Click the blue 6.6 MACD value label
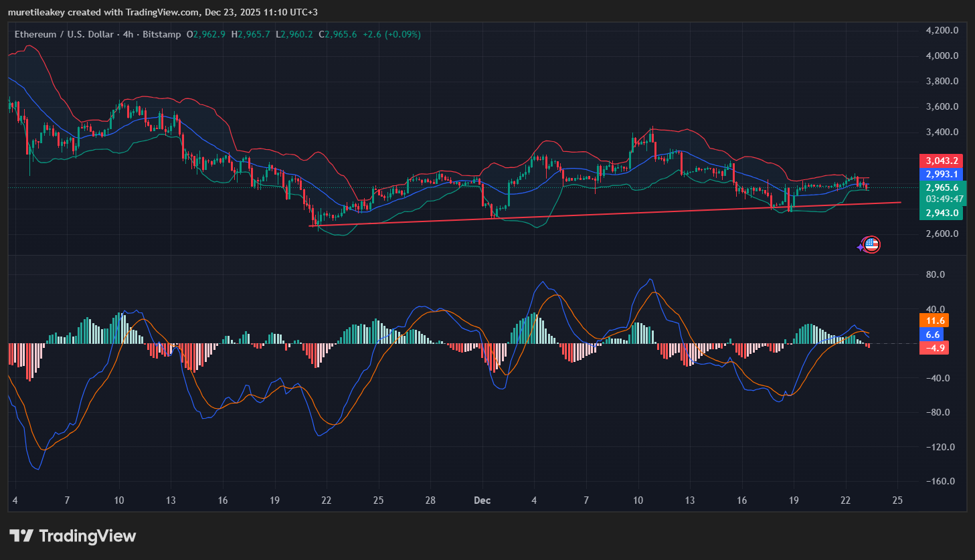This screenshot has height=560, width=975. coord(932,335)
